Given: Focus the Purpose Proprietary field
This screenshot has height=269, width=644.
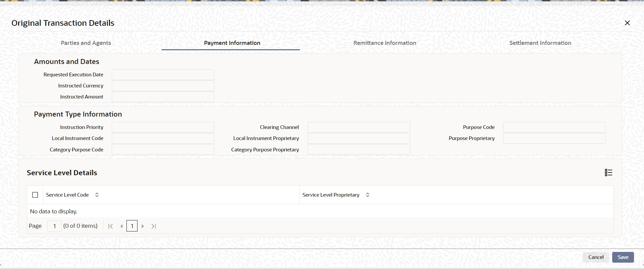Looking at the screenshot, I should [x=554, y=138].
